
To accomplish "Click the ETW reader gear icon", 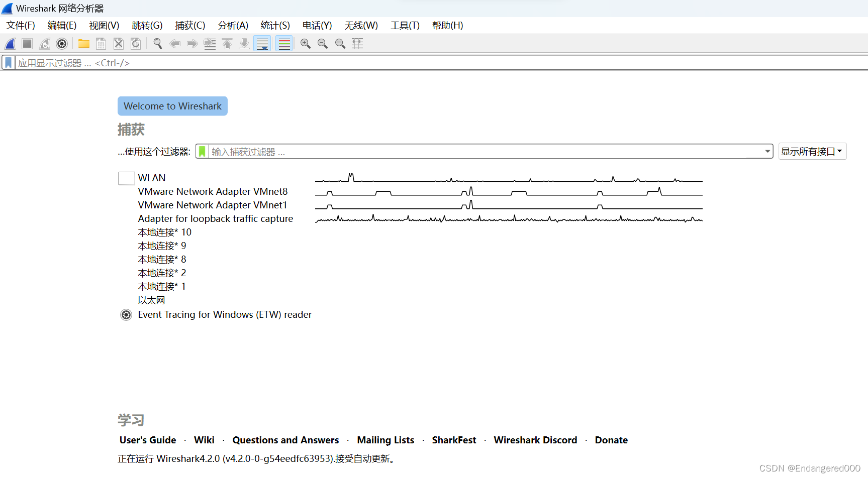I will tap(126, 315).
